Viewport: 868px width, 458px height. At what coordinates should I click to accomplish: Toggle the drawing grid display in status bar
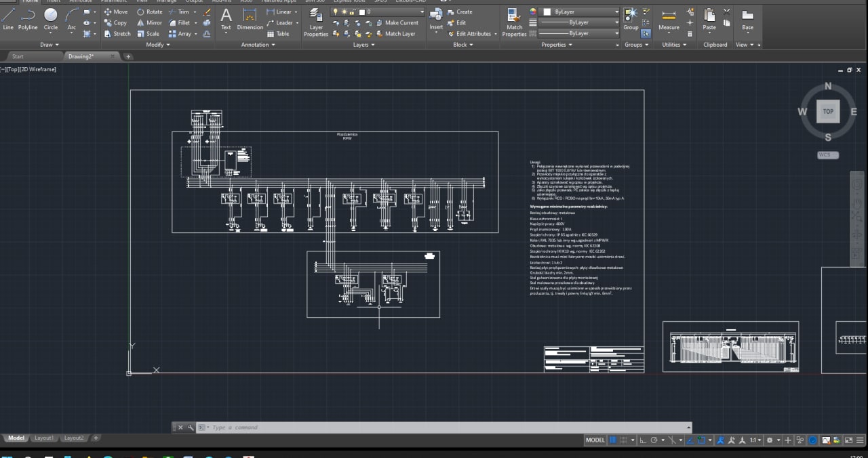[613, 440]
